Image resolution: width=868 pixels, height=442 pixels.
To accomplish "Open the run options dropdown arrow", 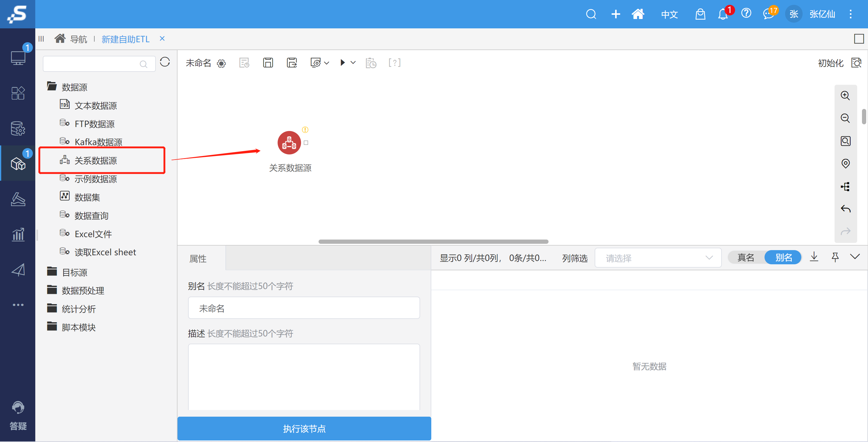I will [x=353, y=62].
